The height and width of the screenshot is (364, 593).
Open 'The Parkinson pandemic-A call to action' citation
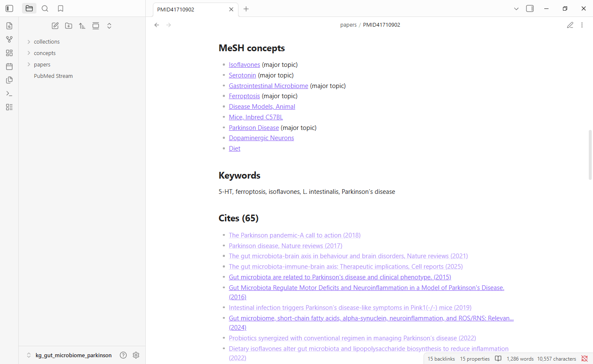click(295, 235)
